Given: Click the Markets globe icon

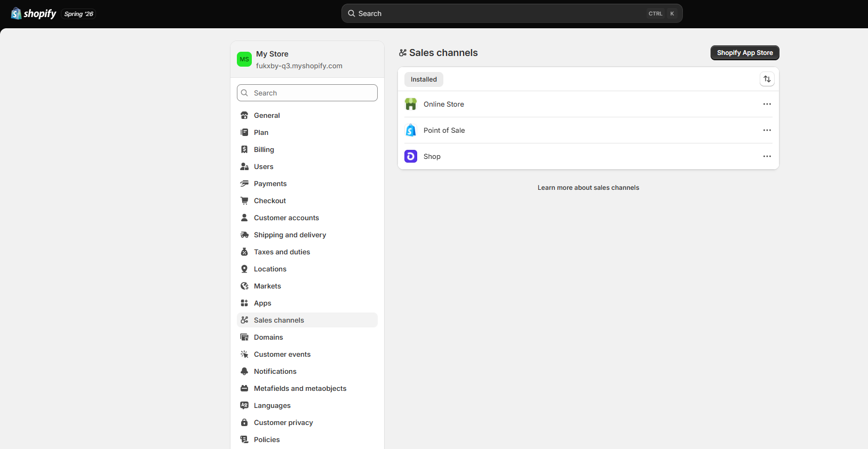Looking at the screenshot, I should click(x=244, y=286).
